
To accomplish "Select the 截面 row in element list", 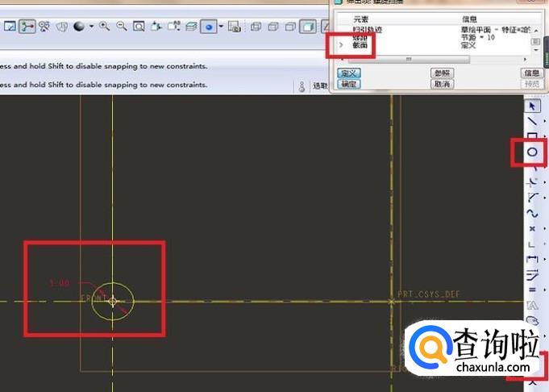I will coord(360,45).
